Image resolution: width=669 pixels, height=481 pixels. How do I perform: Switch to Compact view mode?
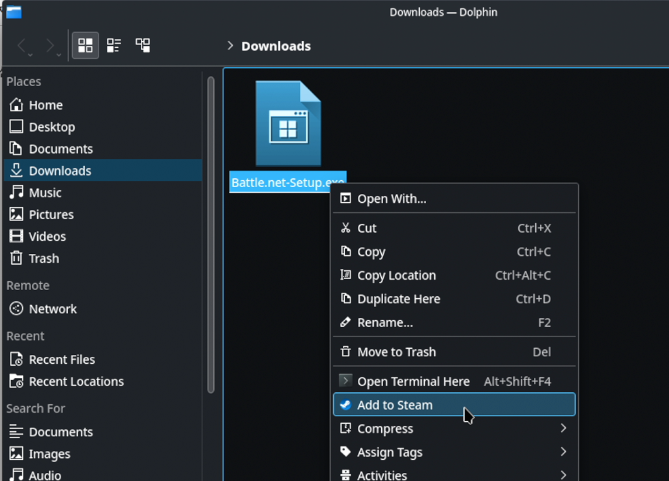click(114, 45)
